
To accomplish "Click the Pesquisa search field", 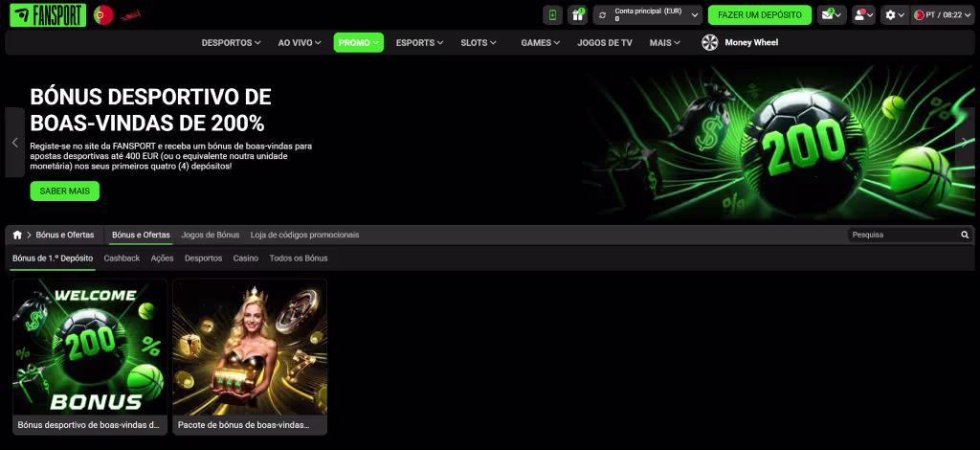I will point(903,235).
